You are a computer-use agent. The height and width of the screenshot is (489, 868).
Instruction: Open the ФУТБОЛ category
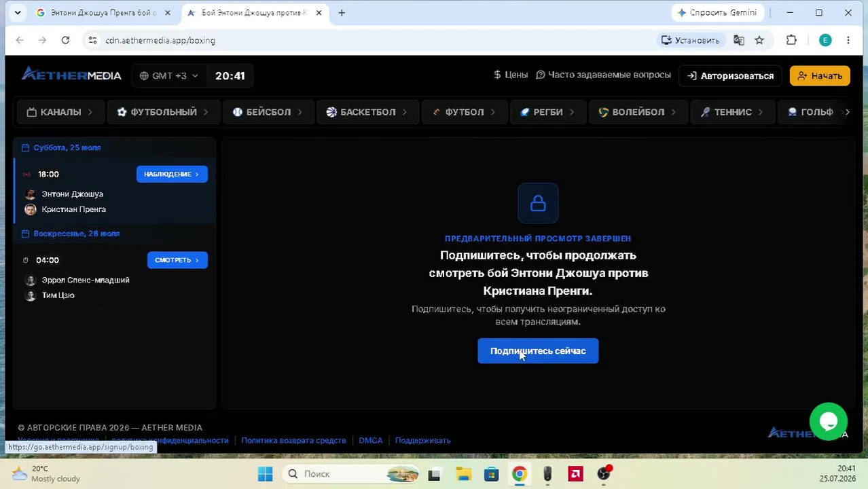(x=464, y=112)
